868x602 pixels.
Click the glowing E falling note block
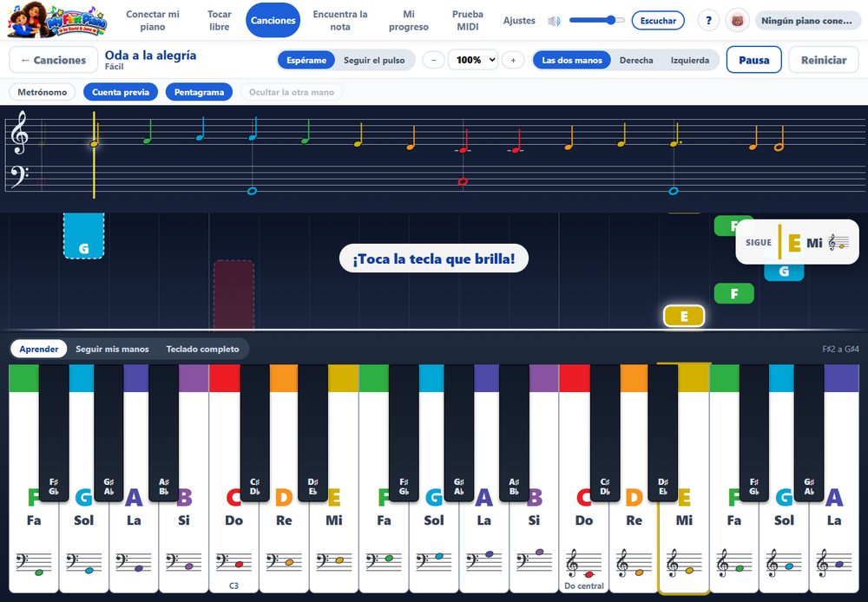coord(684,317)
